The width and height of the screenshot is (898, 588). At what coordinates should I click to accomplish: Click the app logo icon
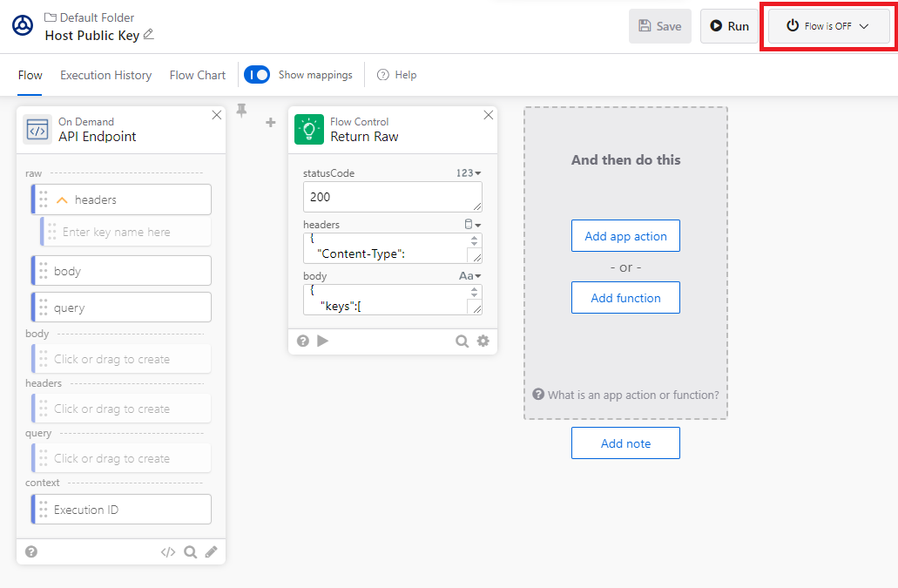point(23,26)
